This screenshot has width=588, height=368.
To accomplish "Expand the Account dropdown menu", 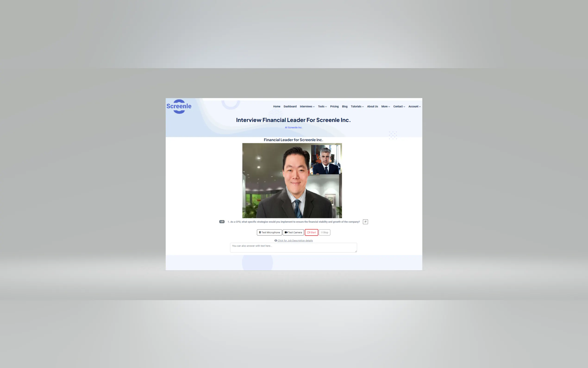I will [x=414, y=107].
